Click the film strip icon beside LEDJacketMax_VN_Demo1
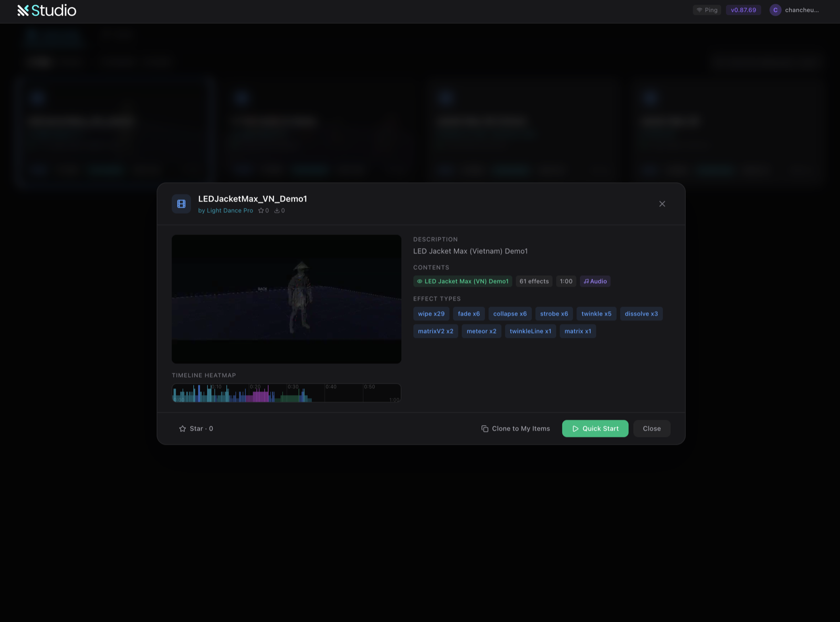Screen dimensions: 840x622 [181, 204]
